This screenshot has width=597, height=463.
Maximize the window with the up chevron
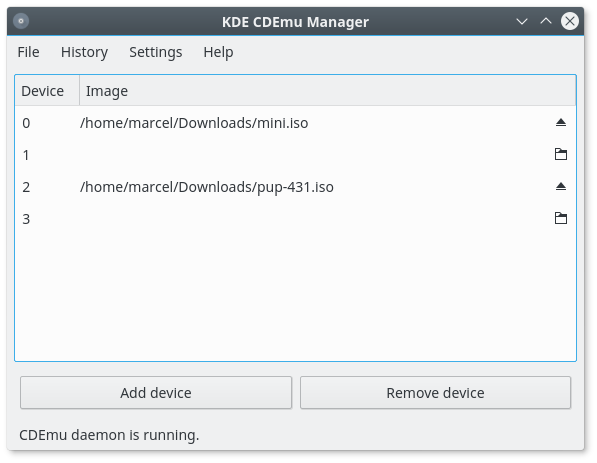pos(546,21)
